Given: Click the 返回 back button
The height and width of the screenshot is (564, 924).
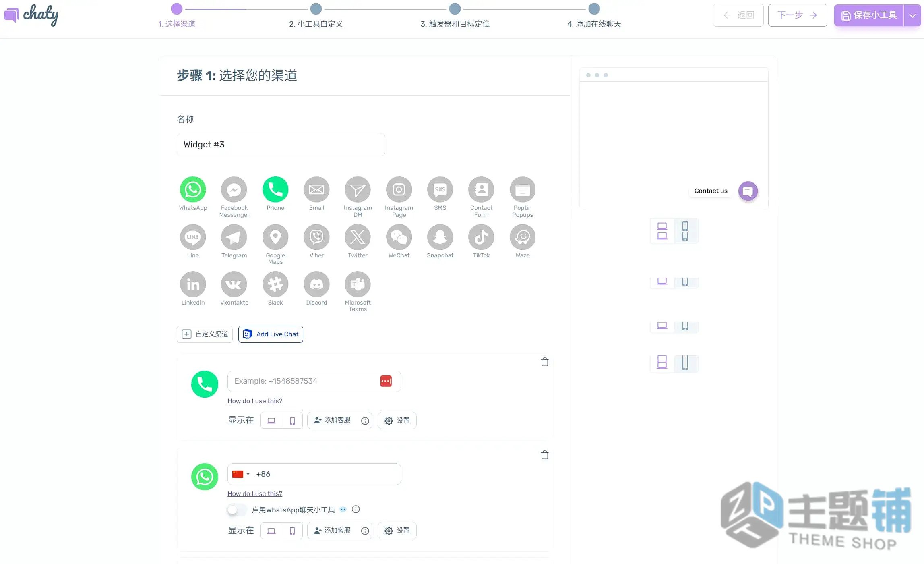Looking at the screenshot, I should 738,15.
